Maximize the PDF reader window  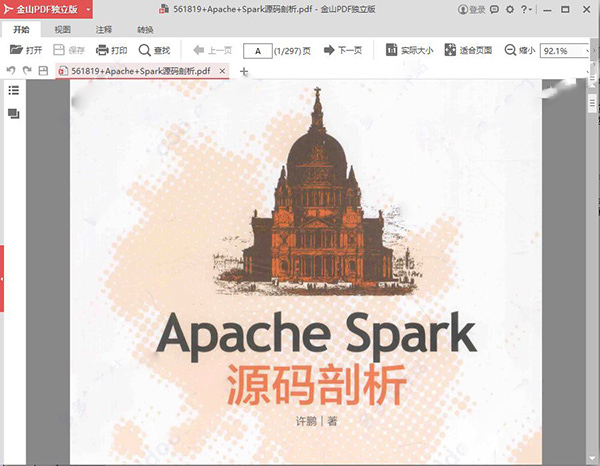565,9
